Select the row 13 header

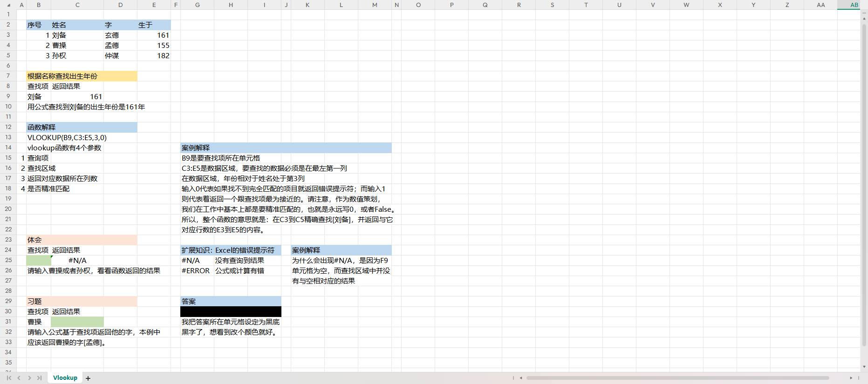coord(8,137)
